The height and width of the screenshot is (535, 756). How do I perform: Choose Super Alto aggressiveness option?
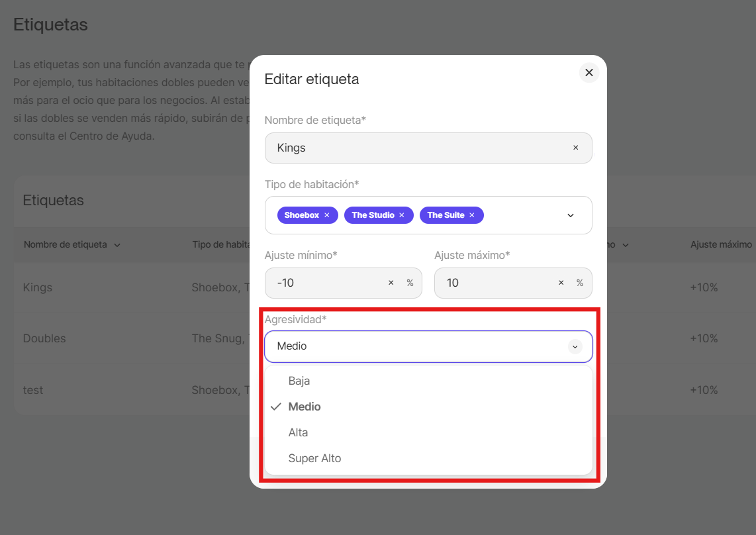[314, 458]
